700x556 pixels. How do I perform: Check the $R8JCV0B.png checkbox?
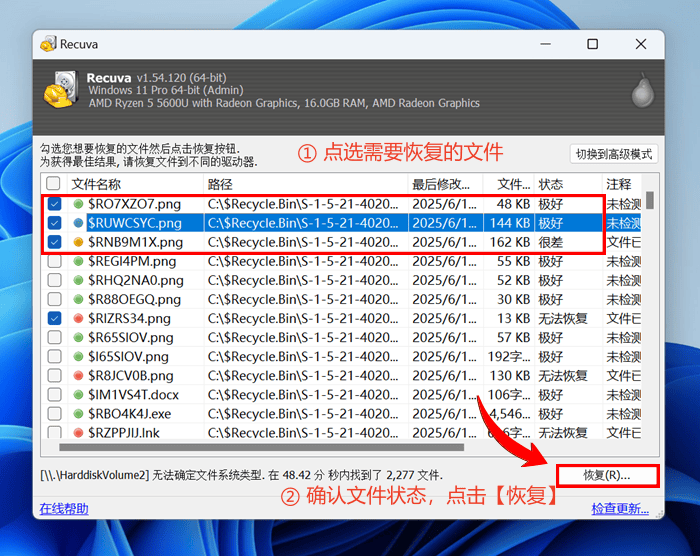click(x=54, y=376)
